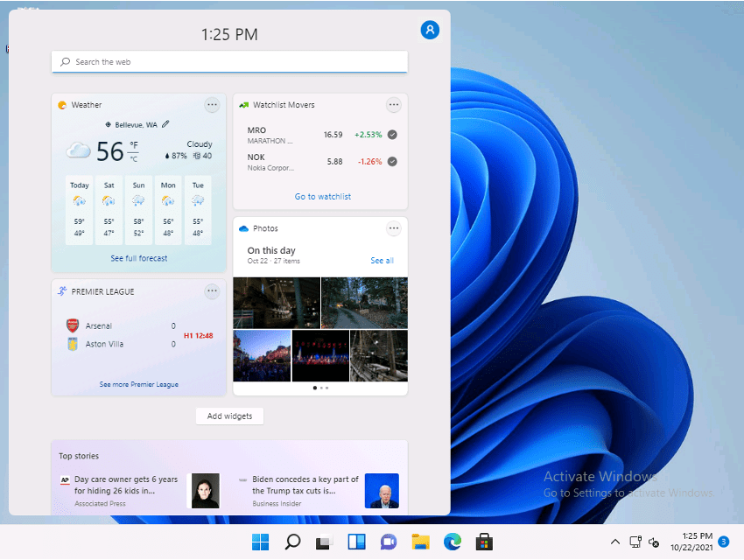Open the Go to watchlist link
The image size is (744, 560).
point(322,197)
